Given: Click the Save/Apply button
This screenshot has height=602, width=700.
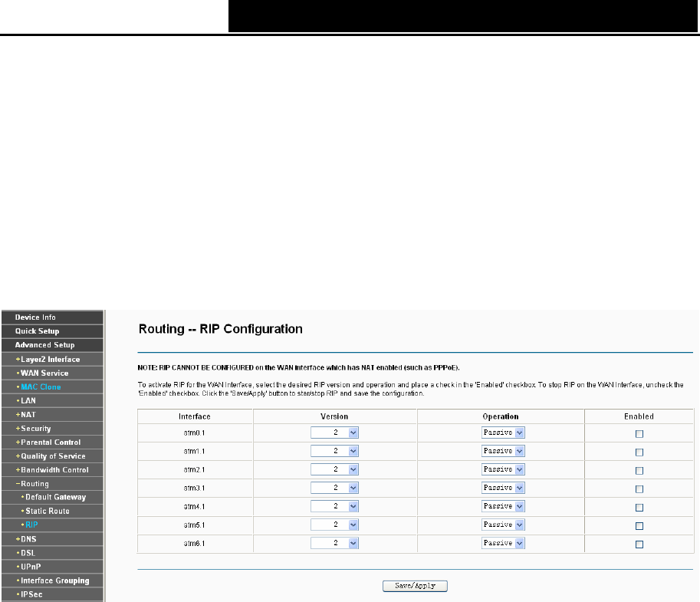Looking at the screenshot, I should click(415, 586).
